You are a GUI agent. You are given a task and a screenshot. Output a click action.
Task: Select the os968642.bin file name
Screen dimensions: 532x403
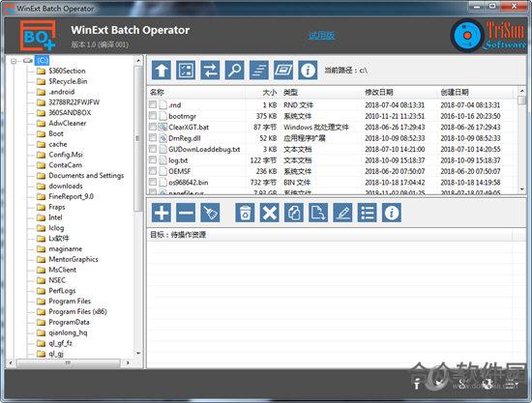(189, 183)
